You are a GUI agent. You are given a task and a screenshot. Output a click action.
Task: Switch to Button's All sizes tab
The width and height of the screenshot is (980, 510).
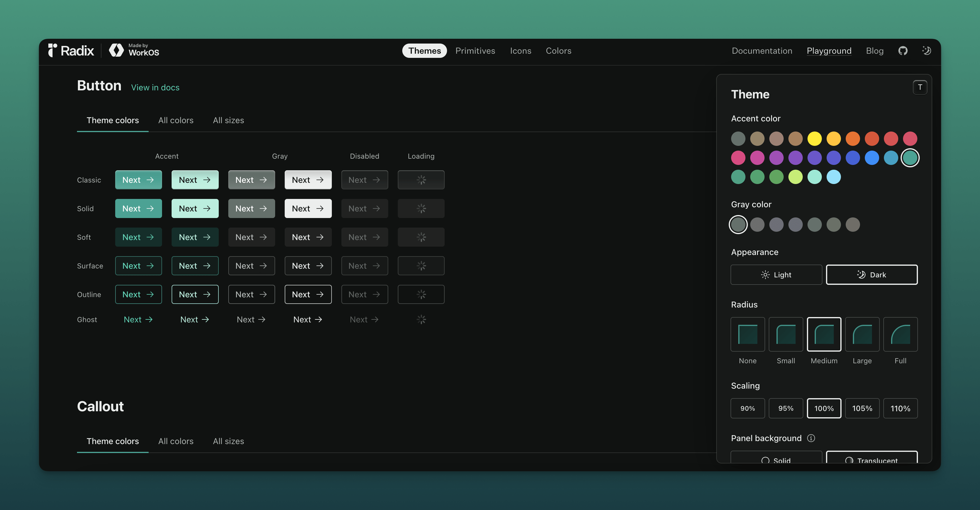pyautogui.click(x=228, y=120)
